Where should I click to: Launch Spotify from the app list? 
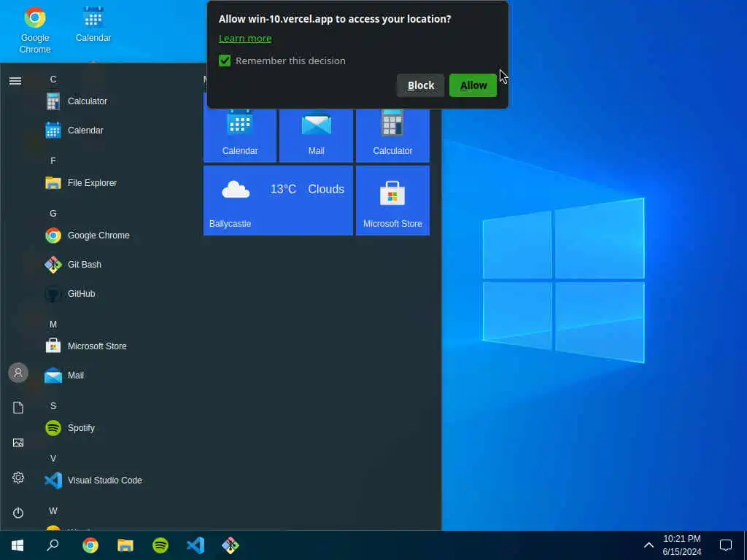click(70, 427)
